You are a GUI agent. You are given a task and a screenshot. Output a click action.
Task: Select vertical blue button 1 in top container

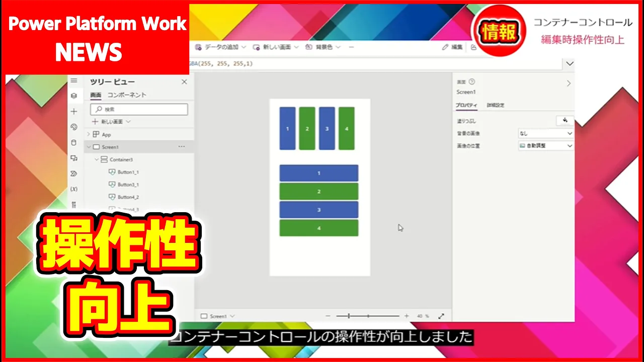pos(288,128)
